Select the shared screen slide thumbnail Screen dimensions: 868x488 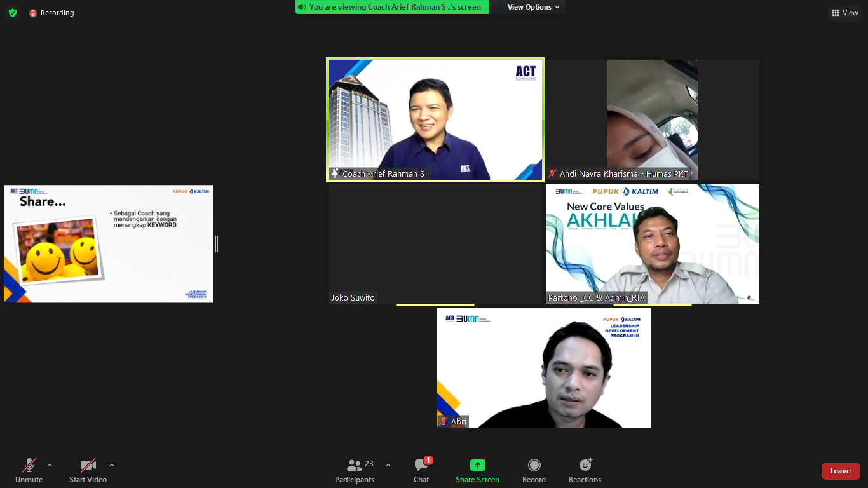coord(108,244)
